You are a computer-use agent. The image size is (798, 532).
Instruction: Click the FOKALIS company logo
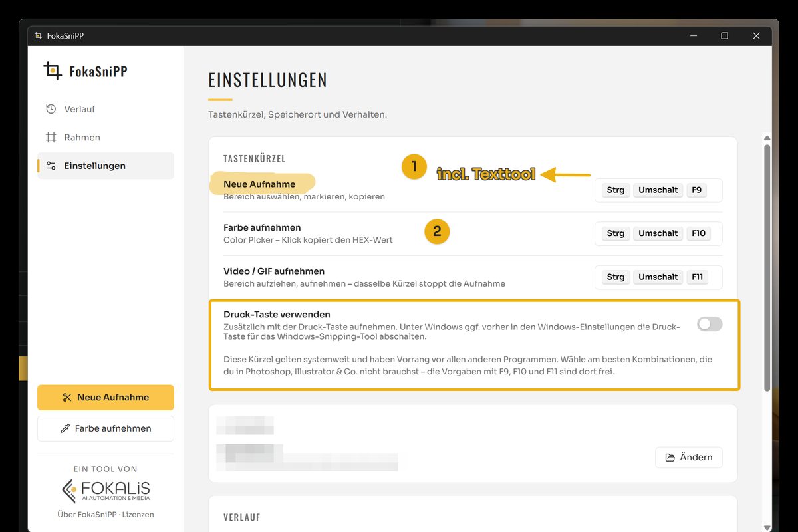(106, 491)
